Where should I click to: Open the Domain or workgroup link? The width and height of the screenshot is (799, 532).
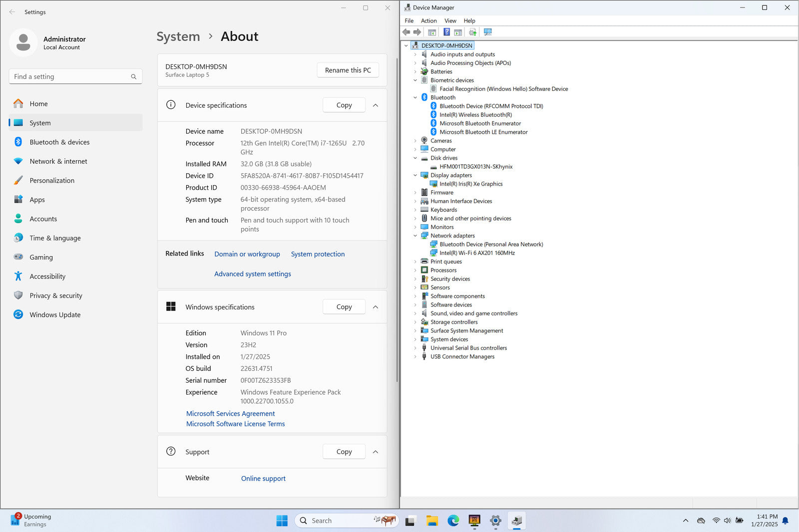247,254
